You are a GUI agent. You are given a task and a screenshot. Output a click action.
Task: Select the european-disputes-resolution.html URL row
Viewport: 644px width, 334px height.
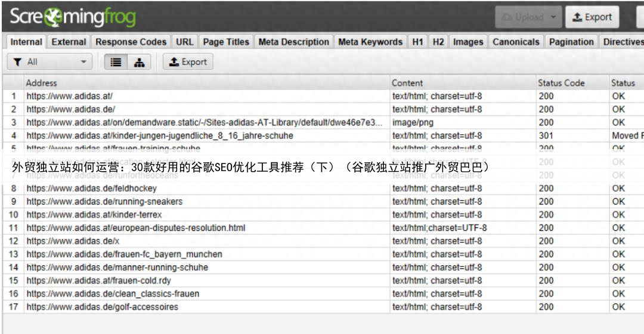(135, 228)
